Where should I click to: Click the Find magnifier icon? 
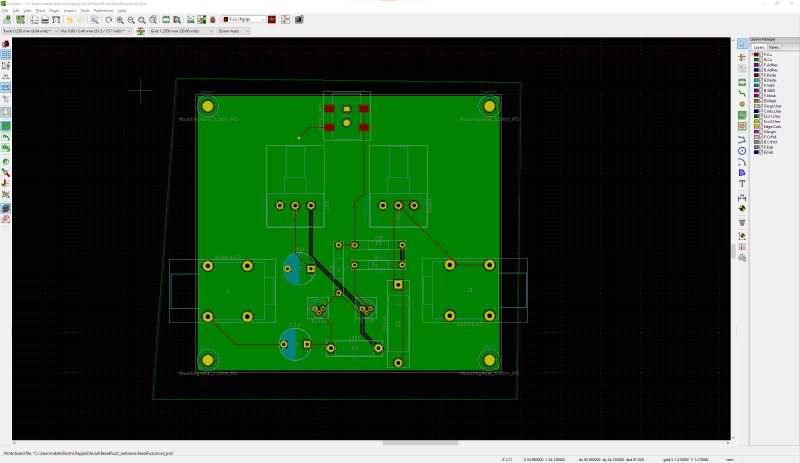(94, 19)
